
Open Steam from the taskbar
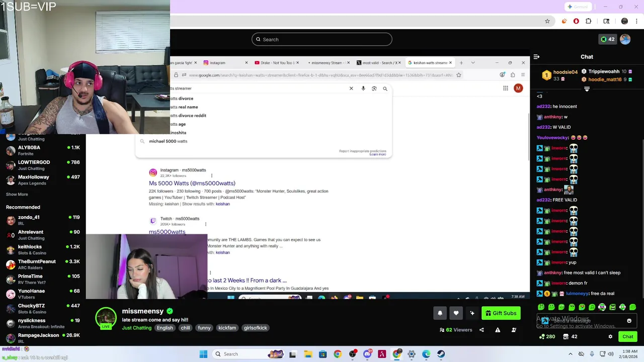(x=441, y=354)
